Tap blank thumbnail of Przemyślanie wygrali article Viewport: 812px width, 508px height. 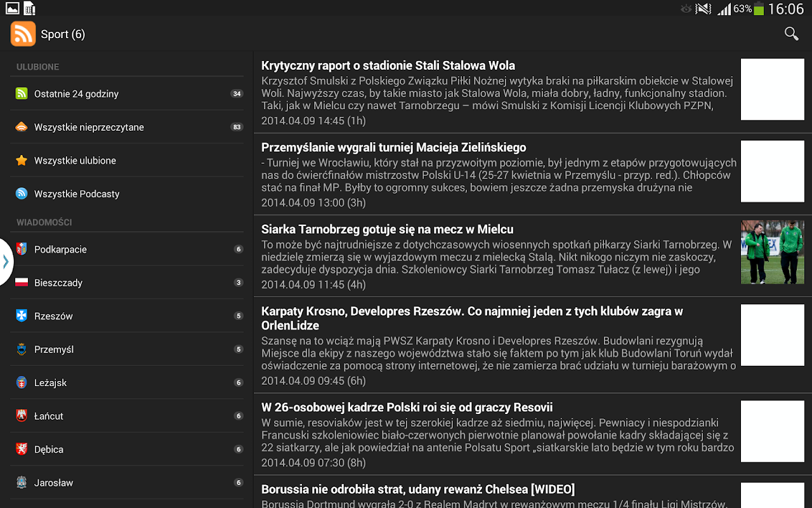(x=772, y=171)
